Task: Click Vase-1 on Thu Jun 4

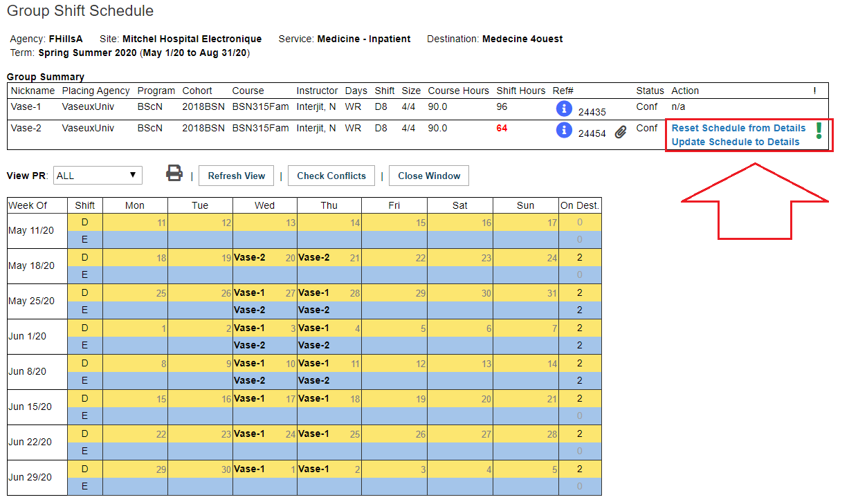Action: pyautogui.click(x=314, y=328)
